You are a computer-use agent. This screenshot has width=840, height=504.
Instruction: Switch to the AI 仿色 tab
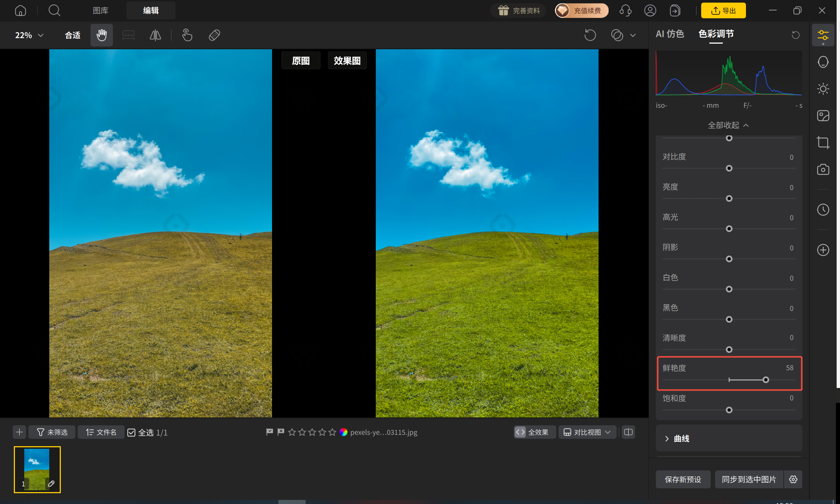(x=670, y=34)
